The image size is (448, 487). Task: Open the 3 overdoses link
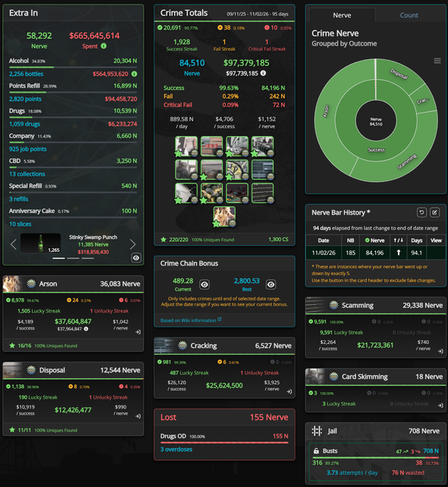point(176,449)
